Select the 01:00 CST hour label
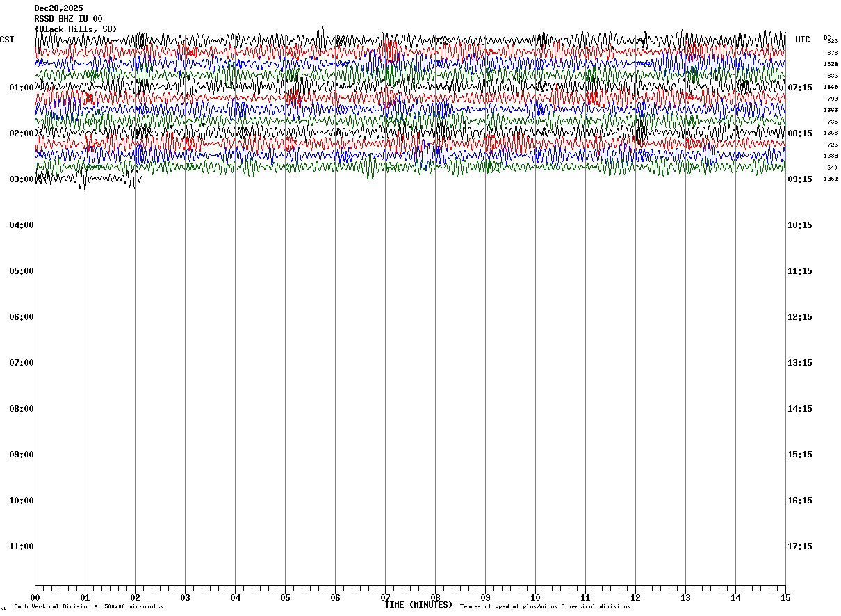 coord(22,88)
